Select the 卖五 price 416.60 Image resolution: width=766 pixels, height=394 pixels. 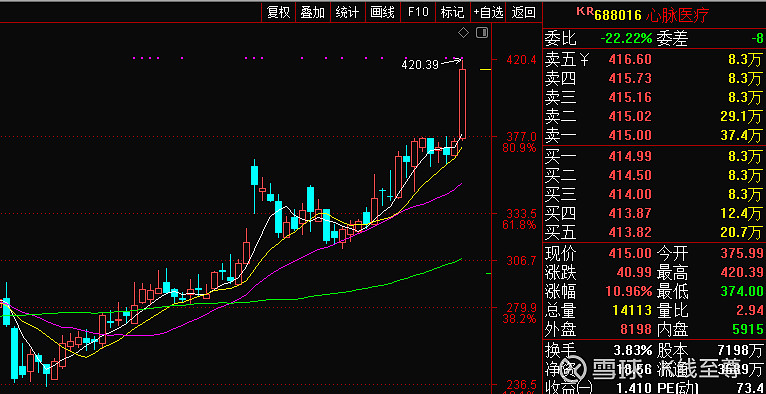(630, 60)
